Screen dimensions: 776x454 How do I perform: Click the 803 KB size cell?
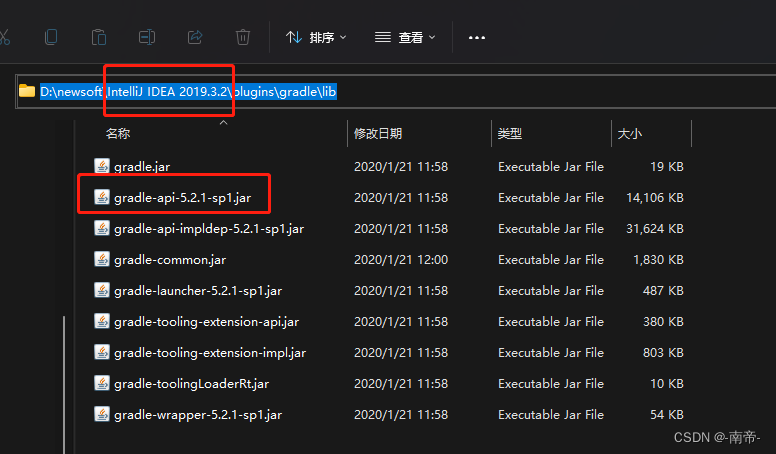click(663, 353)
